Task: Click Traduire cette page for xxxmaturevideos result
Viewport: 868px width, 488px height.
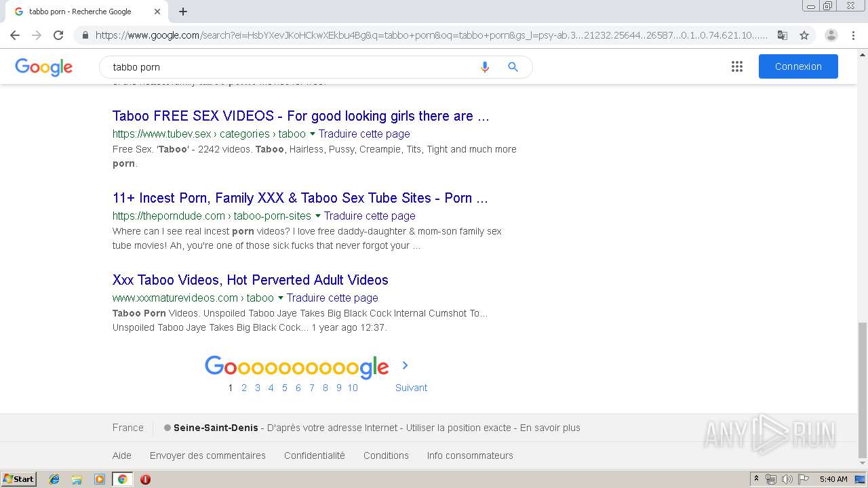Action: pos(332,298)
